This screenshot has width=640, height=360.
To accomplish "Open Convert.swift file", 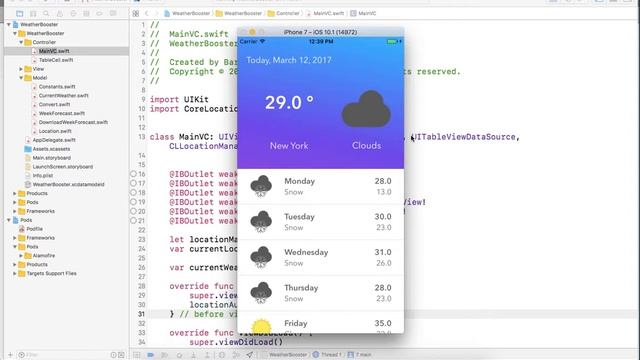I will (x=54, y=104).
